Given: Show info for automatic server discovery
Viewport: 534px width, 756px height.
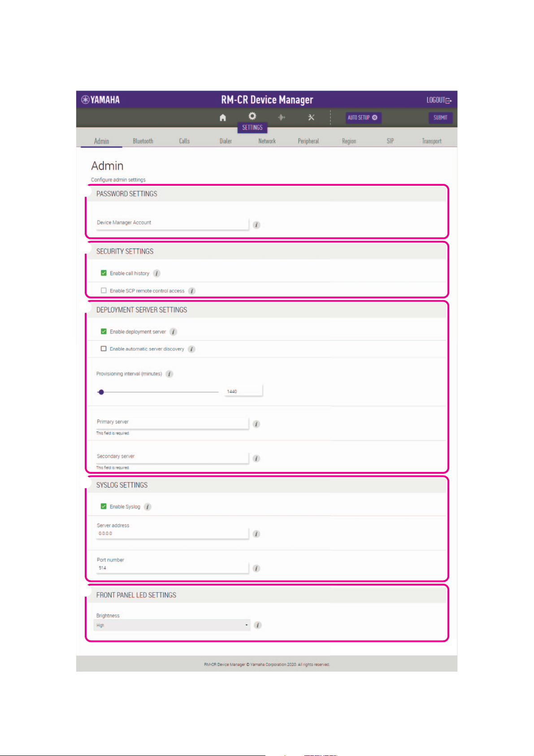Looking at the screenshot, I should (x=191, y=349).
